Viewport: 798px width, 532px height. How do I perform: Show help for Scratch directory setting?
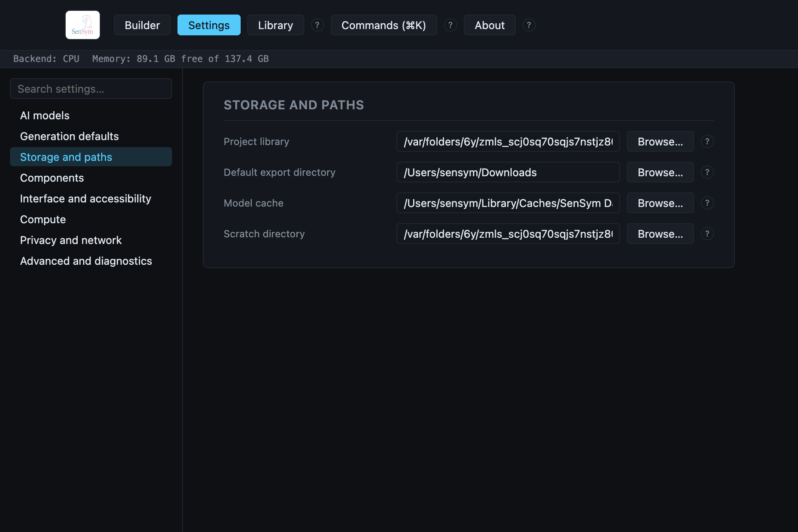click(x=707, y=234)
